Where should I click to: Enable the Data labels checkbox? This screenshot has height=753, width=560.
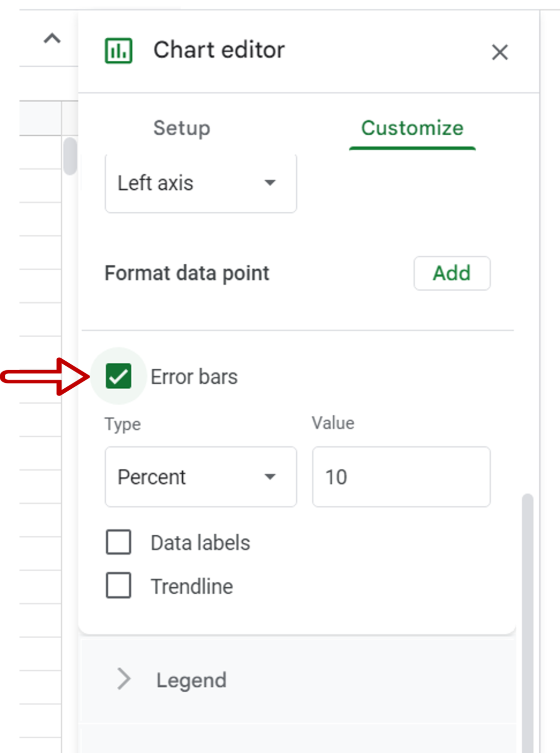click(x=118, y=542)
